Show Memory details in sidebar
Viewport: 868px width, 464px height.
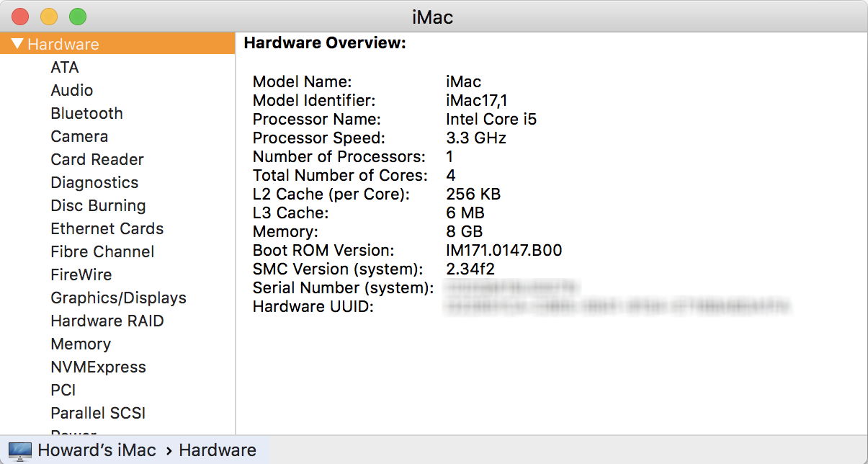coord(81,344)
